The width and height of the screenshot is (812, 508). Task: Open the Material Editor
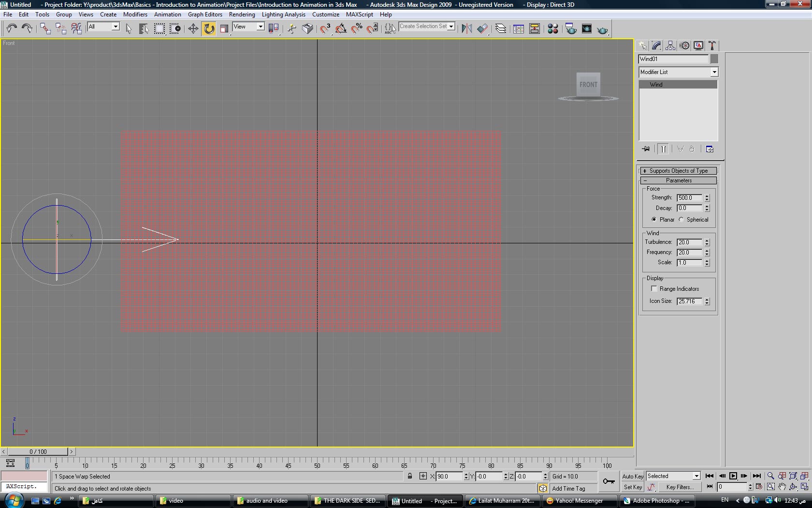point(552,29)
